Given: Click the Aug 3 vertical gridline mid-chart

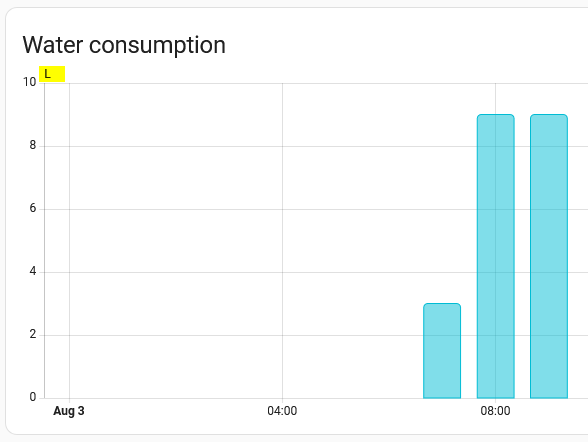Looking at the screenshot, I should [x=69, y=241].
